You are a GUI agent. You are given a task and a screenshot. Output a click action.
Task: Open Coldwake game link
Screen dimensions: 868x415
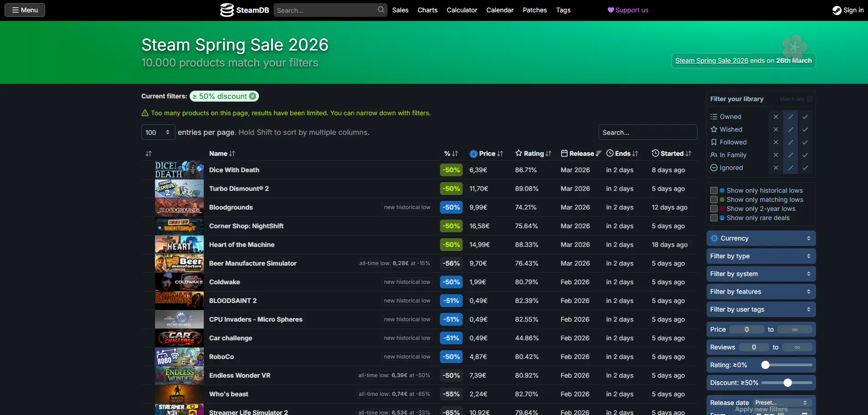click(224, 282)
